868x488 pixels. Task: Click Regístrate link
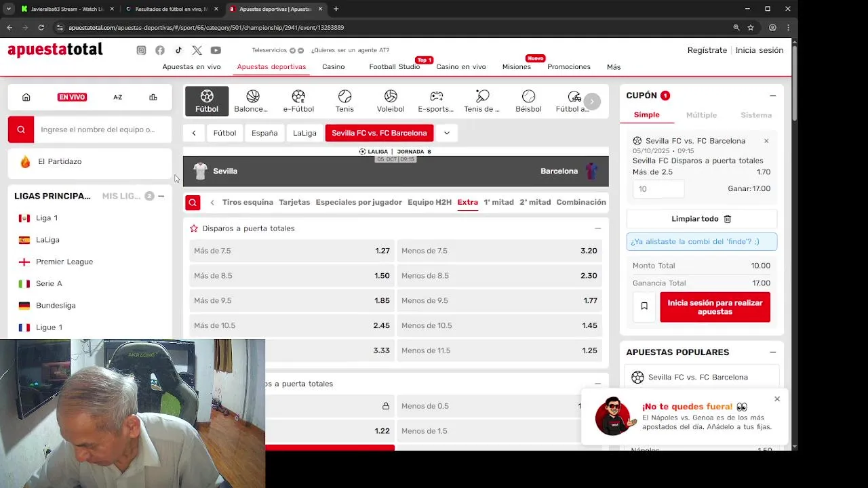[x=707, y=50]
